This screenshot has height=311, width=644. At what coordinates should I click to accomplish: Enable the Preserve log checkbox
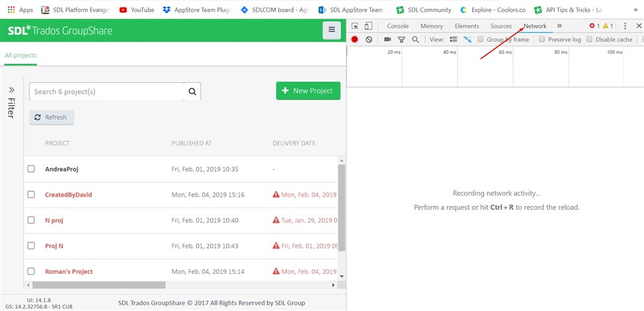(x=542, y=40)
